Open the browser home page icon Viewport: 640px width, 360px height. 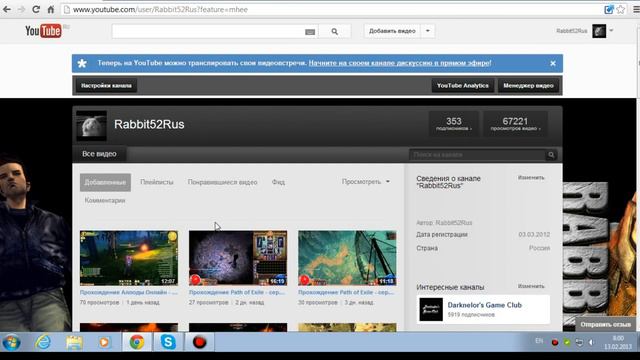click(51, 9)
